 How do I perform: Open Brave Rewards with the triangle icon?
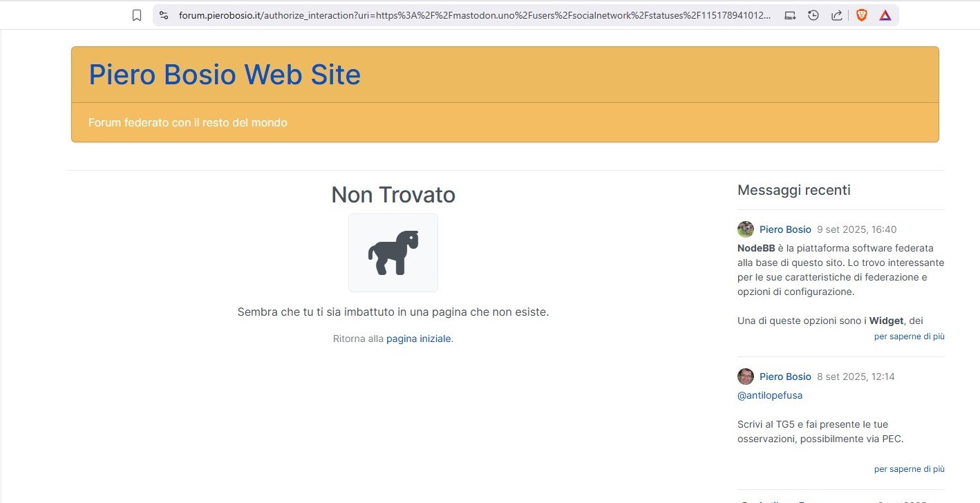click(885, 14)
